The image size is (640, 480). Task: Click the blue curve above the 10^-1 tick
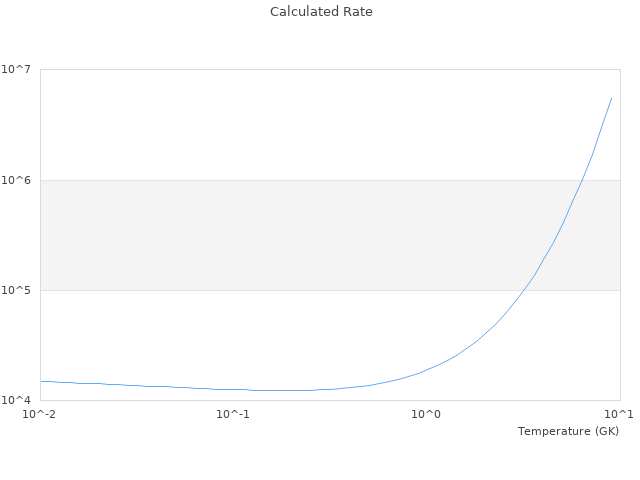click(x=233, y=389)
